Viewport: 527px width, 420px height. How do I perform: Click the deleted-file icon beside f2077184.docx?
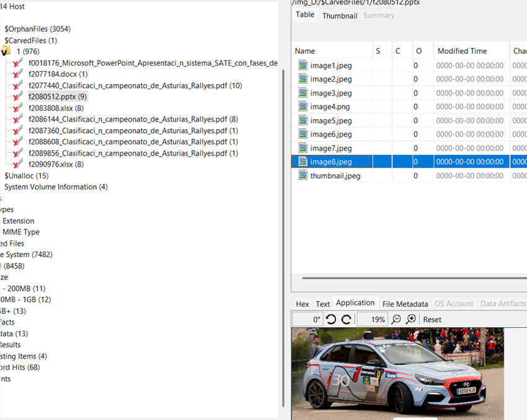(x=17, y=74)
